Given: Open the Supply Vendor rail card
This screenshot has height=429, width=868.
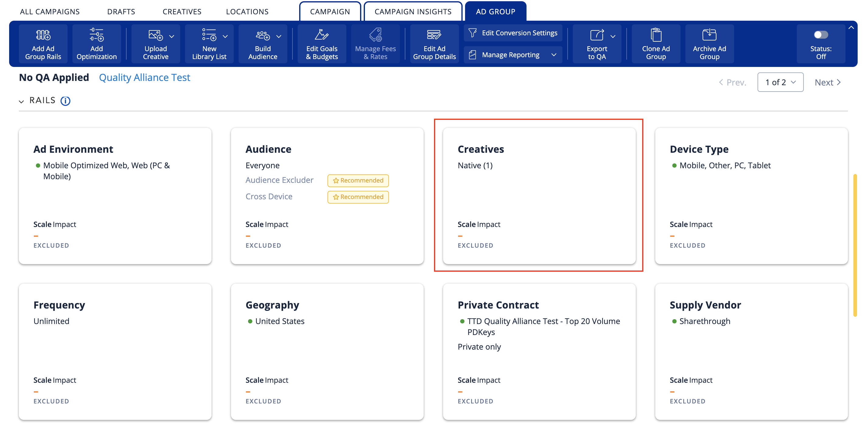Looking at the screenshot, I should (751, 351).
